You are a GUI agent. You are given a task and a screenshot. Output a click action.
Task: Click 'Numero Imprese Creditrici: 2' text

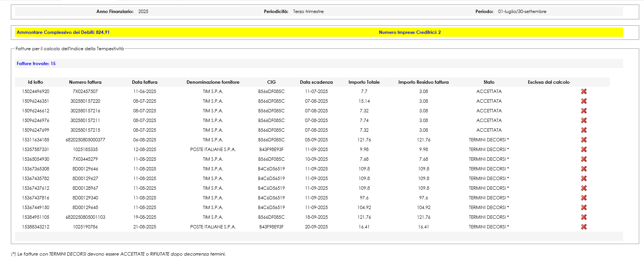pos(410,32)
